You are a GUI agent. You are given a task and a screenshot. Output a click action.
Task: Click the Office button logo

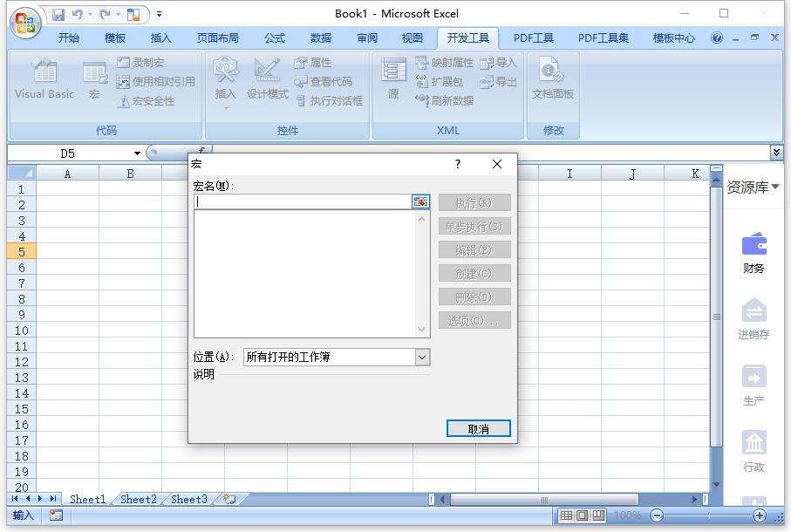[x=26, y=23]
